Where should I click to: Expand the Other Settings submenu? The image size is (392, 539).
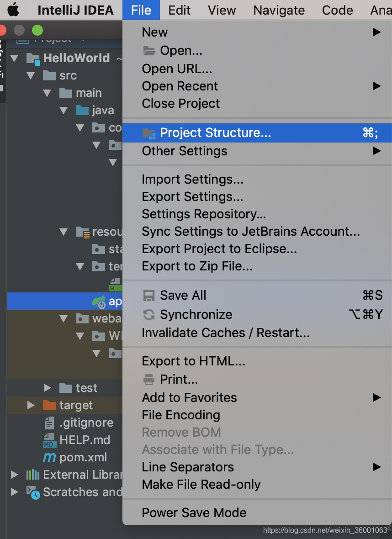pos(257,151)
